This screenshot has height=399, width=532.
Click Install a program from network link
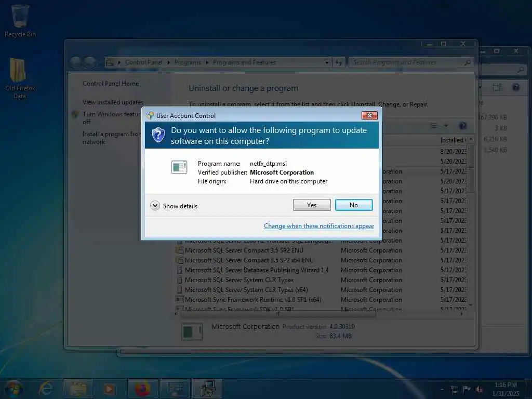[x=111, y=138]
